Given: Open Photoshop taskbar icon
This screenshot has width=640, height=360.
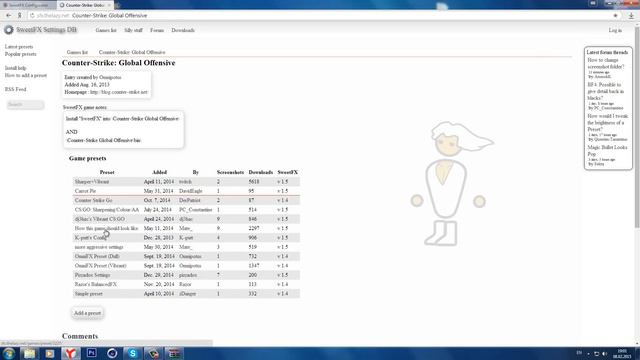Looking at the screenshot, I should [x=91, y=353].
